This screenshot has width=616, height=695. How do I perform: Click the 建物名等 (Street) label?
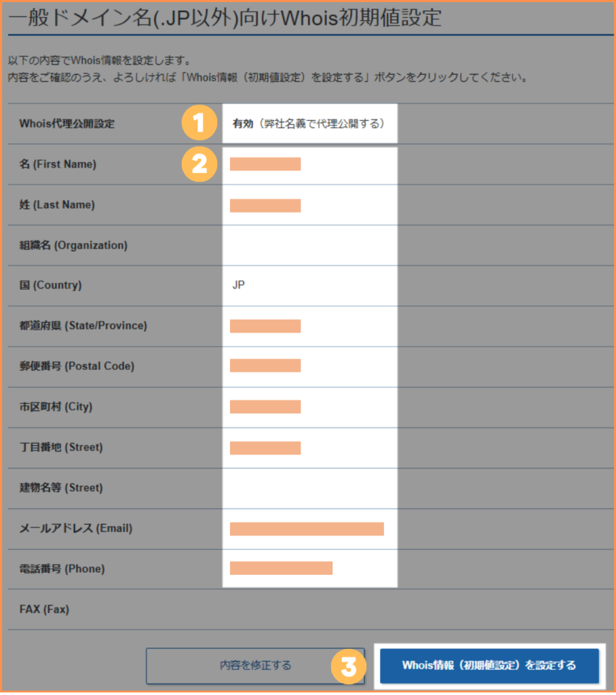click(61, 488)
